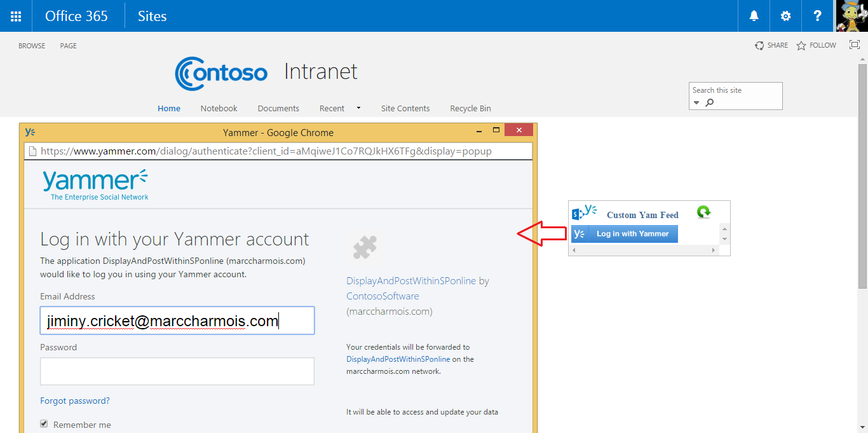Open the BROWSE ribbon tab
Viewport: 868px width, 433px height.
coord(32,46)
